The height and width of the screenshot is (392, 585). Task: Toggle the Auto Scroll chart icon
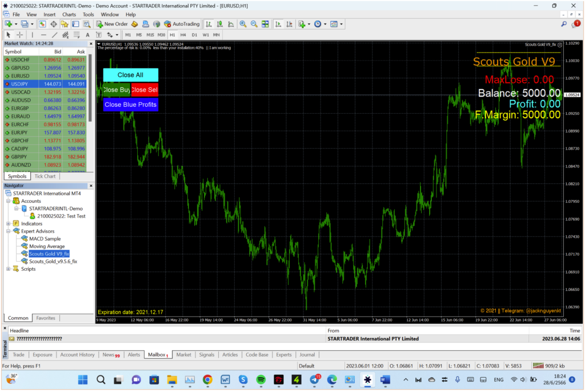278,24
